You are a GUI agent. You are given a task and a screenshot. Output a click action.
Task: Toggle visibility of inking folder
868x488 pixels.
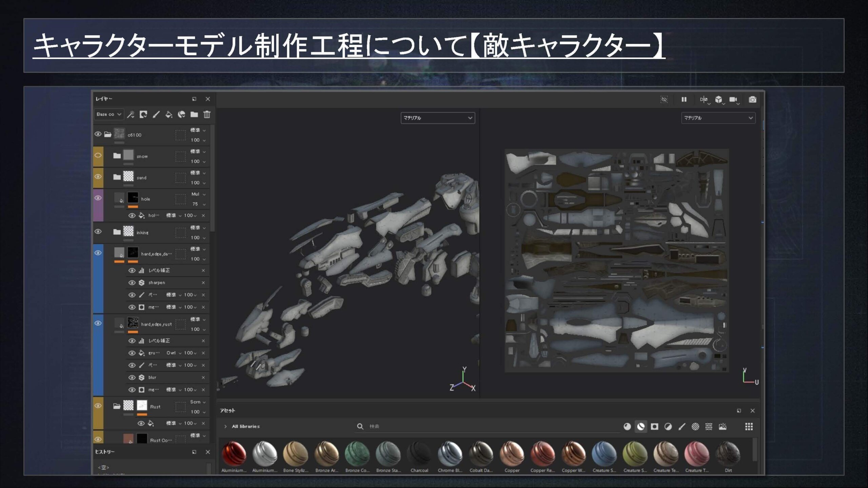[x=98, y=232]
